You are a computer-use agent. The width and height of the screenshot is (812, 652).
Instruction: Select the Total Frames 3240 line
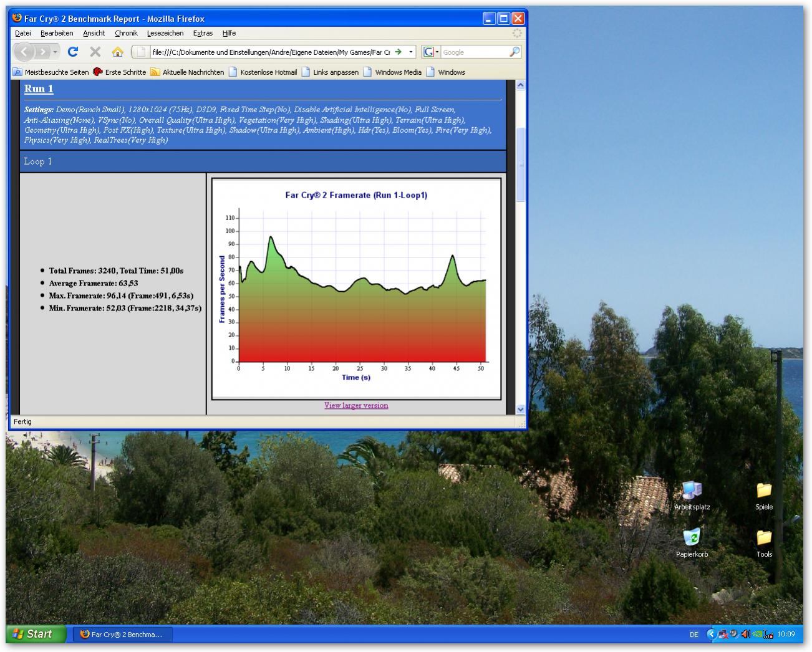tap(116, 271)
